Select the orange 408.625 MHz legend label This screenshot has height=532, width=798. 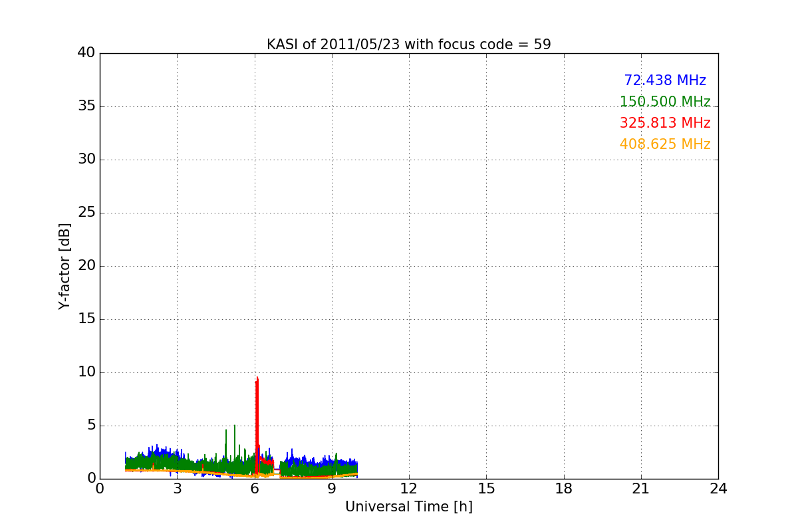point(665,144)
